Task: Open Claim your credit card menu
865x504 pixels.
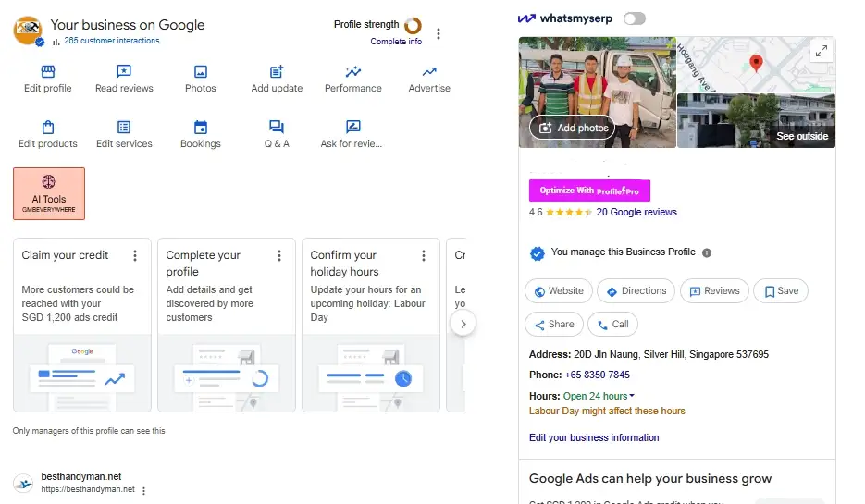Action: click(x=135, y=255)
